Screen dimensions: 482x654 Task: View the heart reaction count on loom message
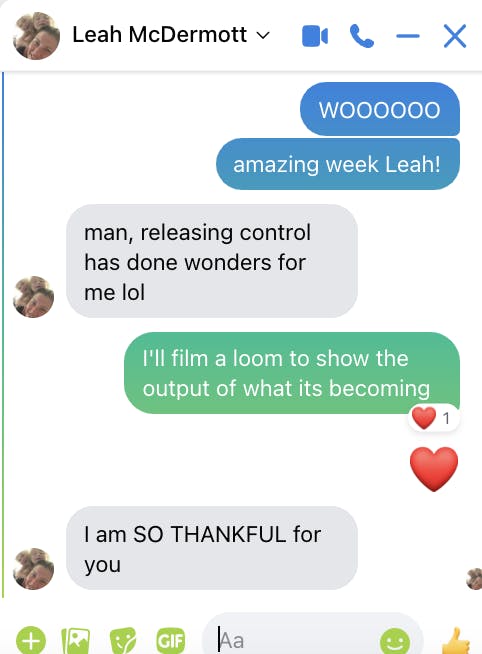434,418
